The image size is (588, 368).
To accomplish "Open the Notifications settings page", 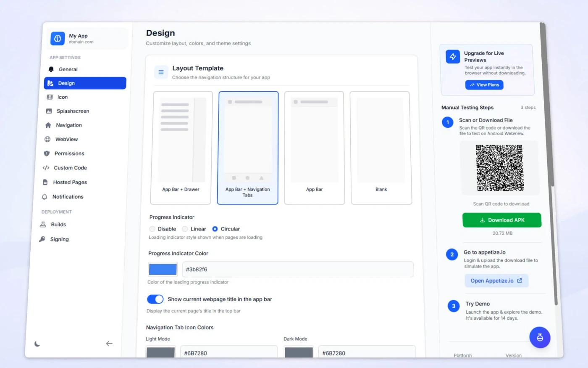I will pyautogui.click(x=68, y=197).
